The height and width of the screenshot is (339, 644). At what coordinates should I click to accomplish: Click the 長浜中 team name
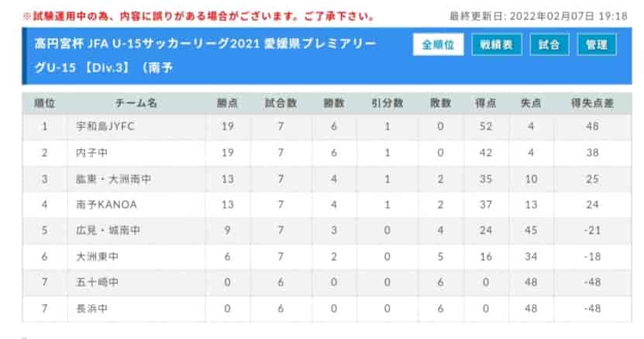coord(91,309)
